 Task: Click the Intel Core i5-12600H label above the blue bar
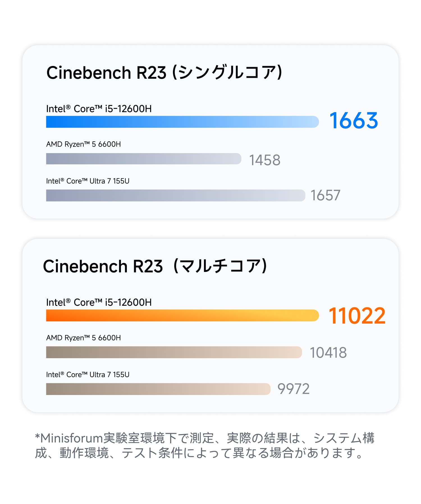click(x=99, y=109)
